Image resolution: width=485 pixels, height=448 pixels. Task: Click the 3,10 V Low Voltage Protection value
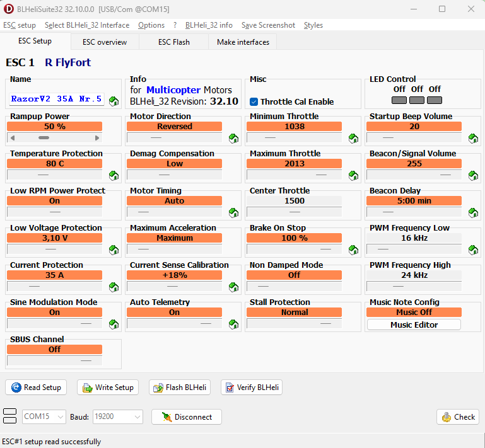click(x=54, y=238)
